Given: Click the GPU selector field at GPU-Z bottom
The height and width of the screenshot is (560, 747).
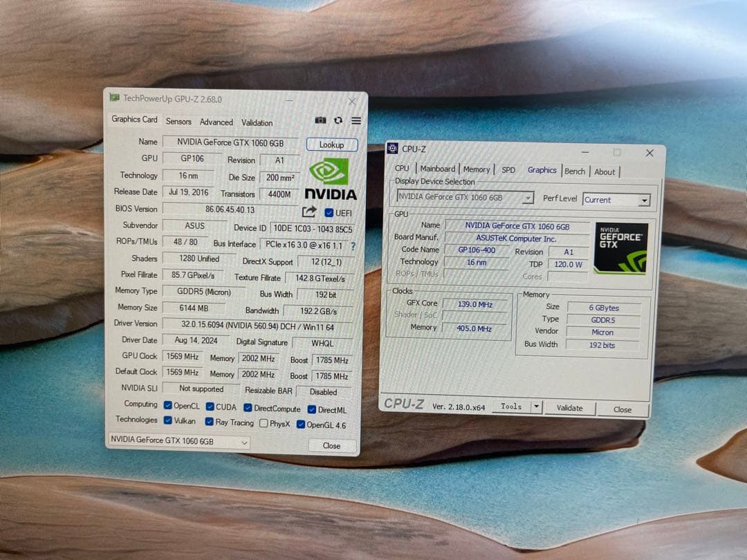Looking at the screenshot, I should click(x=178, y=440).
